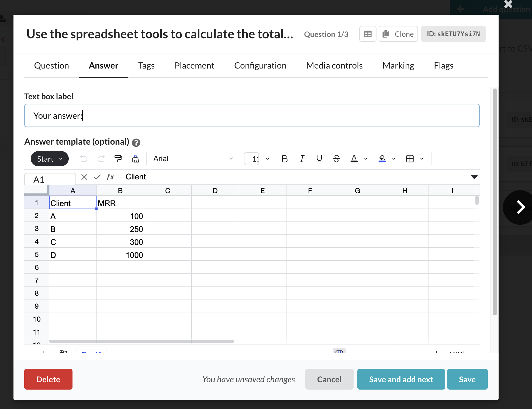Viewport: 532px width, 409px height.
Task: Click the redo arrow icon
Action: click(x=101, y=159)
